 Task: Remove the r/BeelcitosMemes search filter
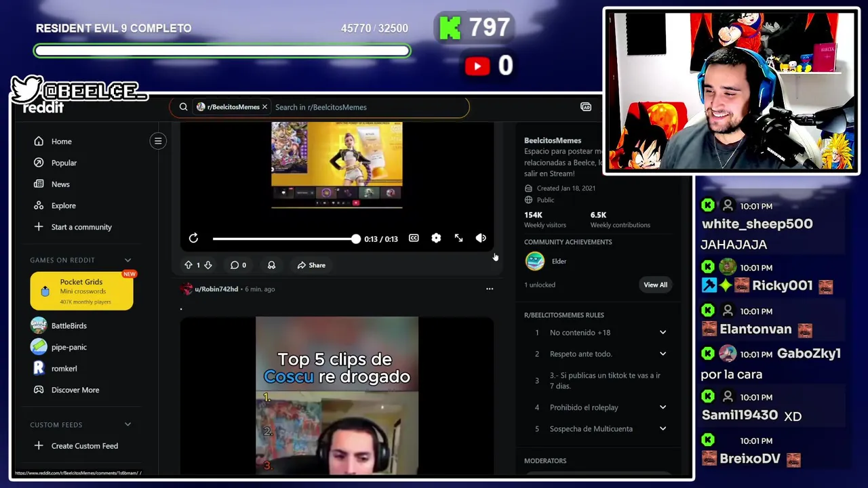tap(264, 107)
